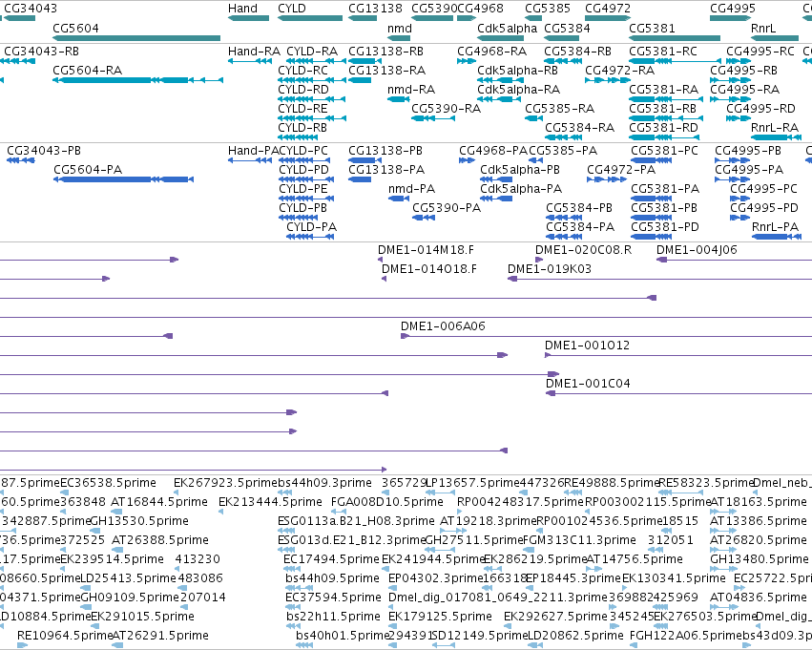The height and width of the screenshot is (650, 812).
Task: Click the CYLD-RE transcript label
Action: click(302, 108)
